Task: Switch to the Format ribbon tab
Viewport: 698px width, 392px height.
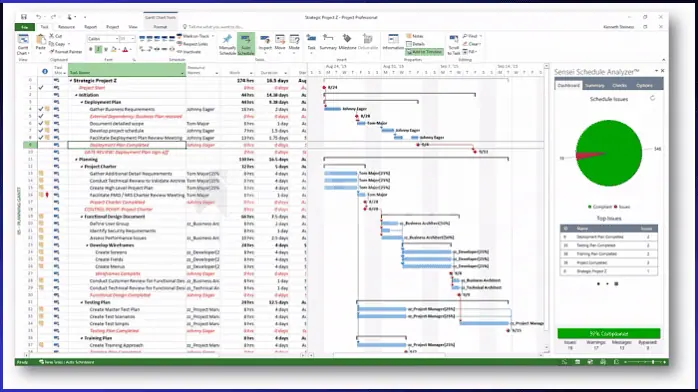Action: coord(160,27)
